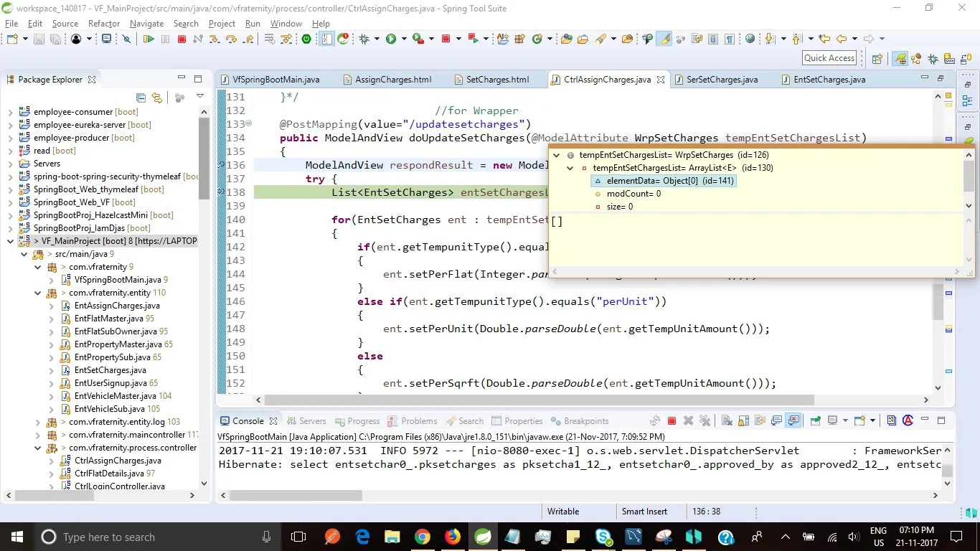Collapse the tempEntSetChargesList ArrayList node
Screen dimensions: 980x551
click(x=570, y=168)
